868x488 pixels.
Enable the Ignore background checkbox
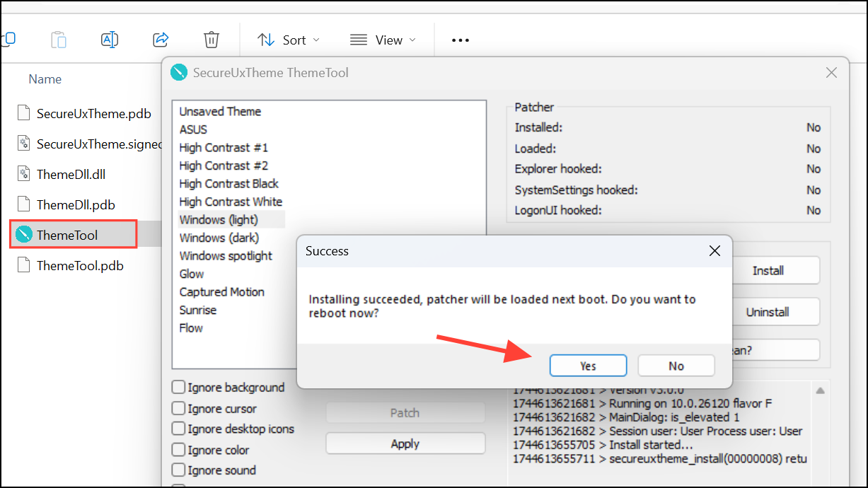point(179,388)
